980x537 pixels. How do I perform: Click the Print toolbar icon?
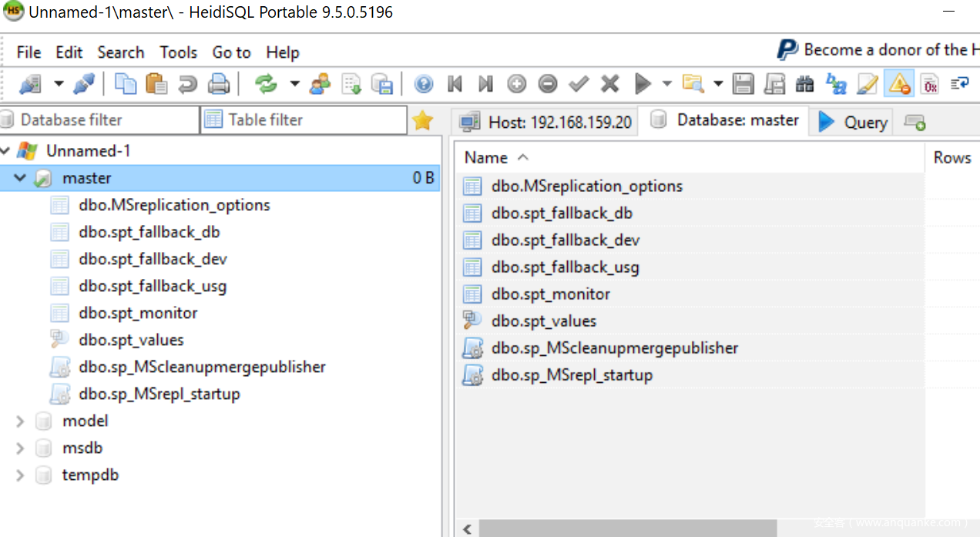pos(219,83)
